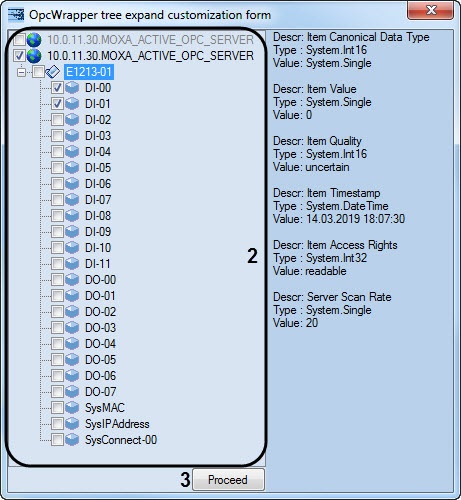Select the DI-07 tree item
Screen dimensions: 461x500
click(x=98, y=200)
